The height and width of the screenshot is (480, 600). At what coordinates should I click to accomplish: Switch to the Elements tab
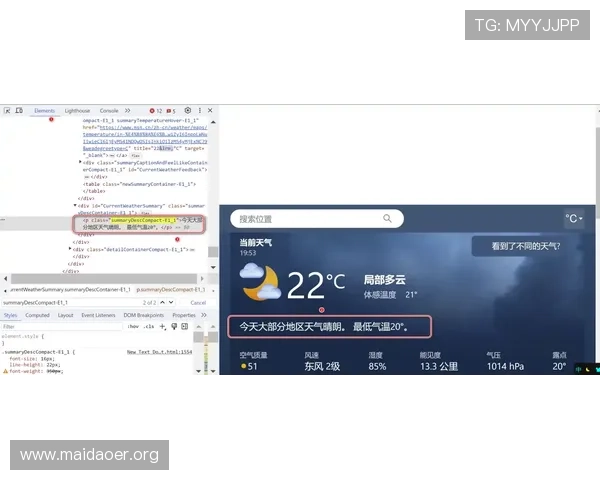pyautogui.click(x=44, y=111)
